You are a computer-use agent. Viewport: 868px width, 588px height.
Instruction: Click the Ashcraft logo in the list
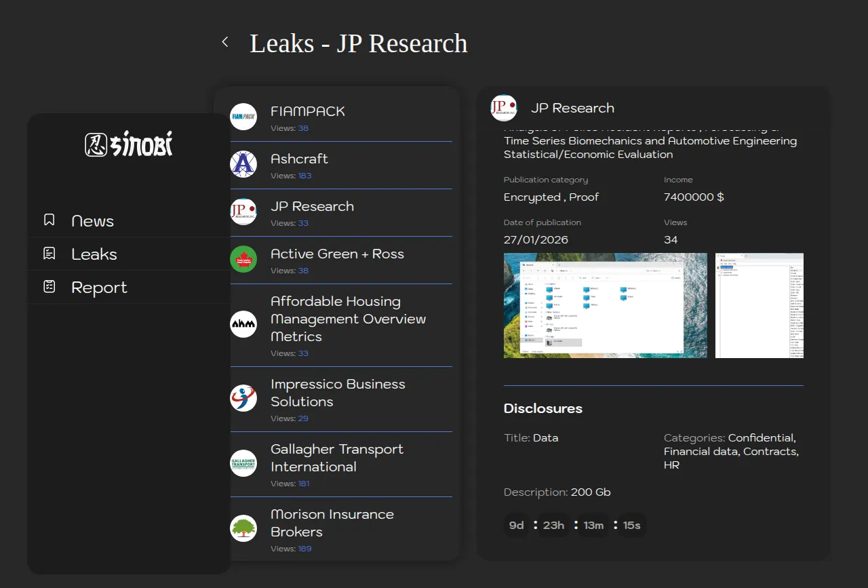(243, 164)
